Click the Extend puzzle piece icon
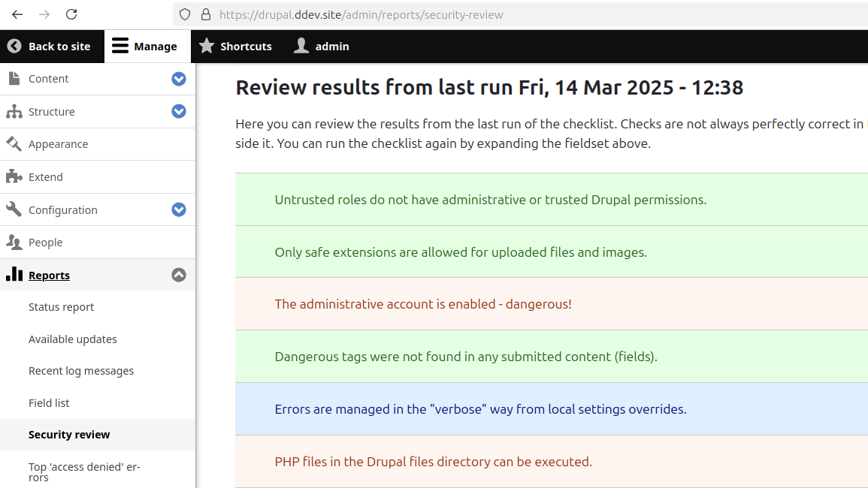 pyautogui.click(x=14, y=176)
